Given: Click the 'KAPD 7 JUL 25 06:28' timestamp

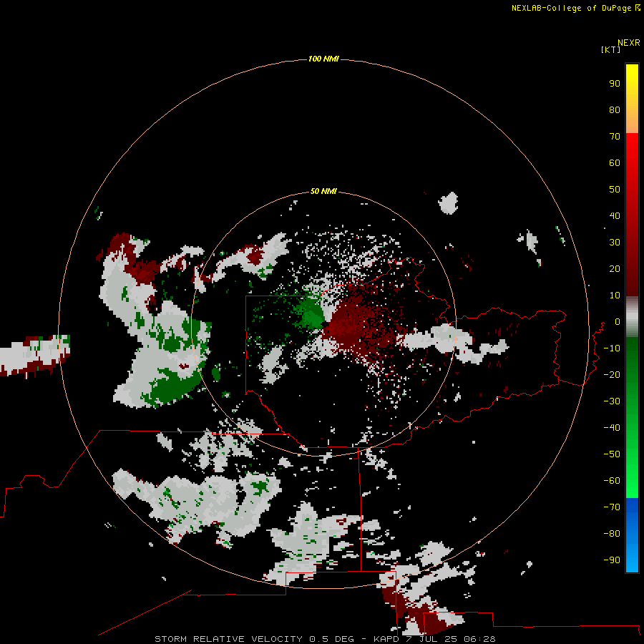Looking at the screenshot, I should coord(434,639).
